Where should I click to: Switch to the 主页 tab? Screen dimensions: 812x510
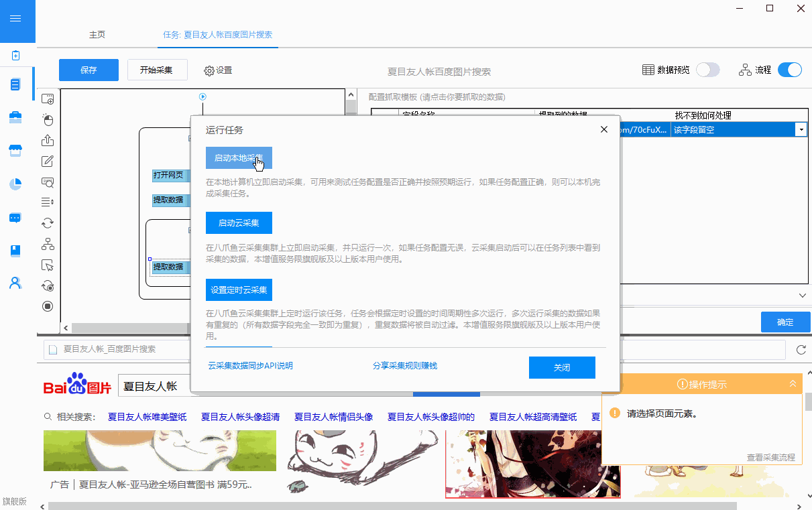click(x=97, y=35)
